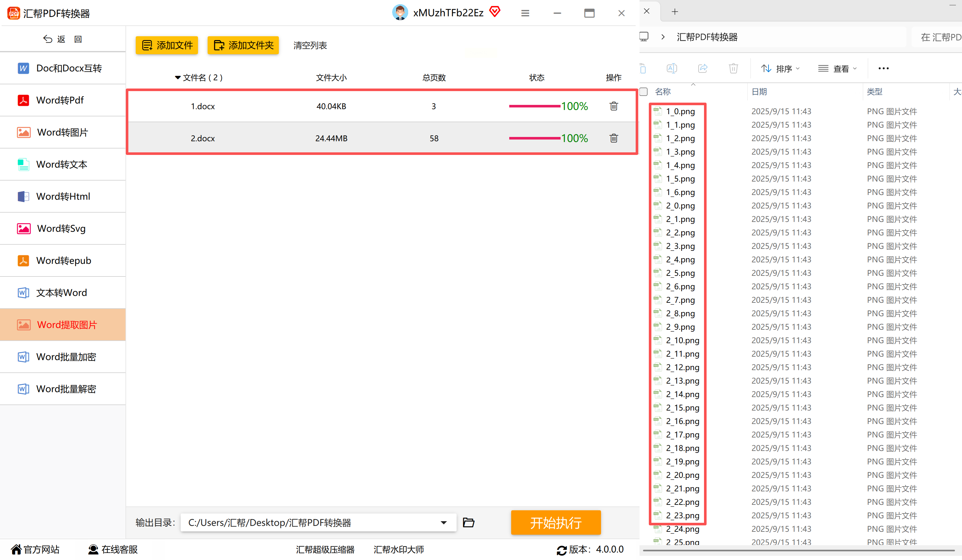Image resolution: width=962 pixels, height=560 pixels.
Task: Click the user avatar icon
Action: (400, 13)
